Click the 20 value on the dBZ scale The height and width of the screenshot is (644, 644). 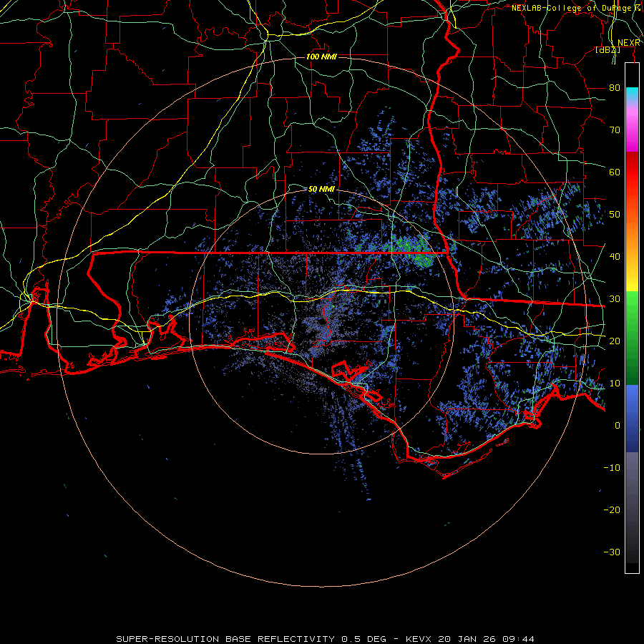(x=615, y=341)
